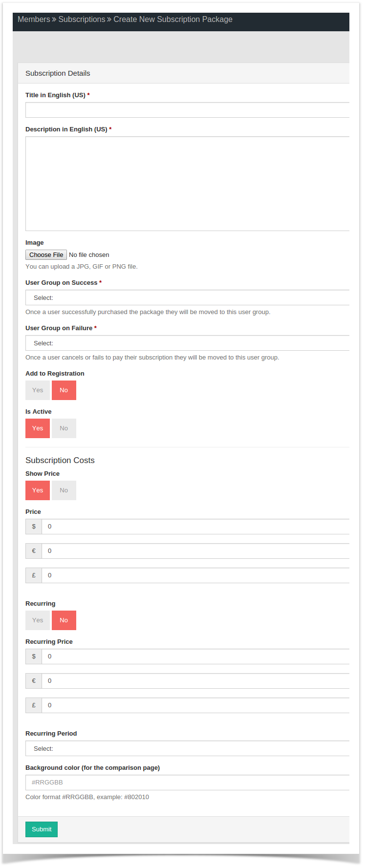Focus the Background color #RRGGBB field

point(188,783)
